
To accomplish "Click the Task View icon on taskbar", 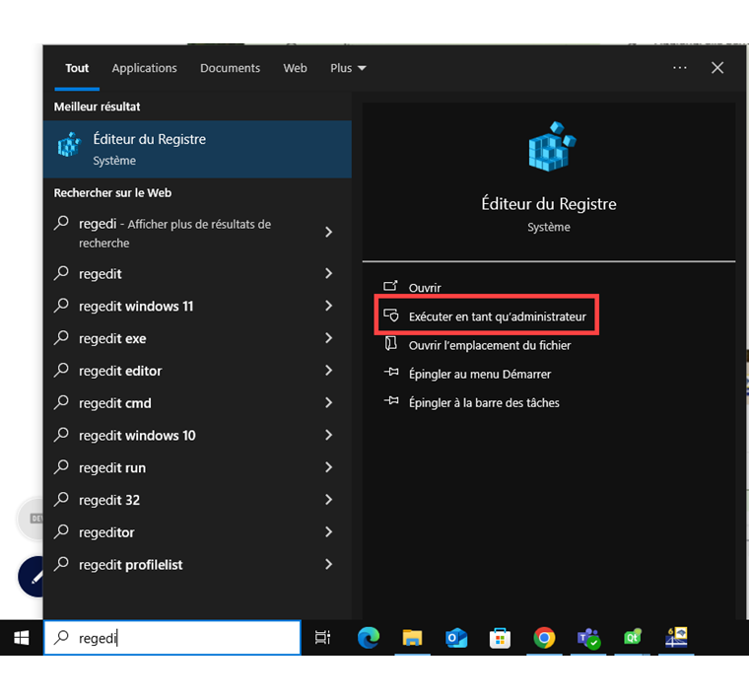I will 322,638.
